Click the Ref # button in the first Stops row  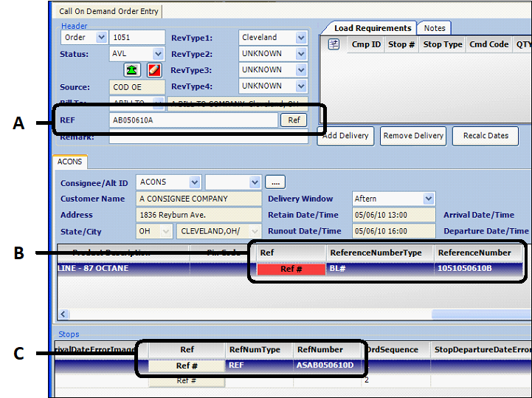pos(187,366)
